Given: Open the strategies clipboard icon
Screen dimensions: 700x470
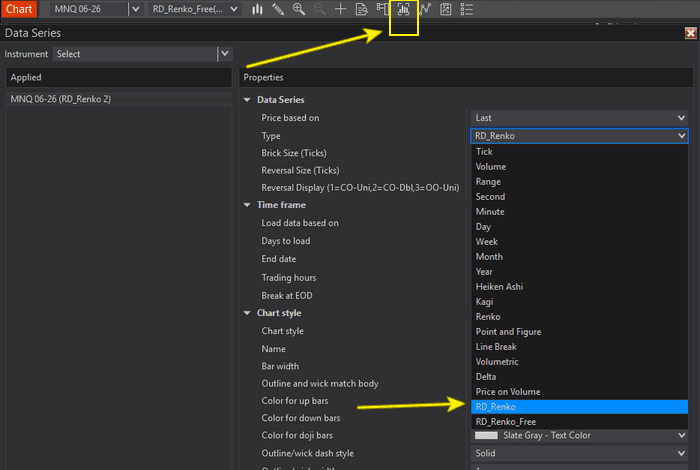Looking at the screenshot, I should 446,9.
